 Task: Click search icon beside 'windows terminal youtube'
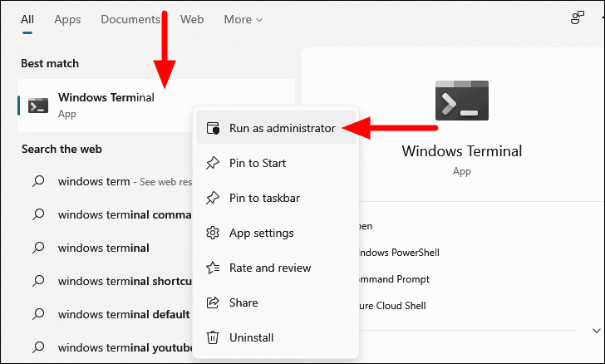38,347
